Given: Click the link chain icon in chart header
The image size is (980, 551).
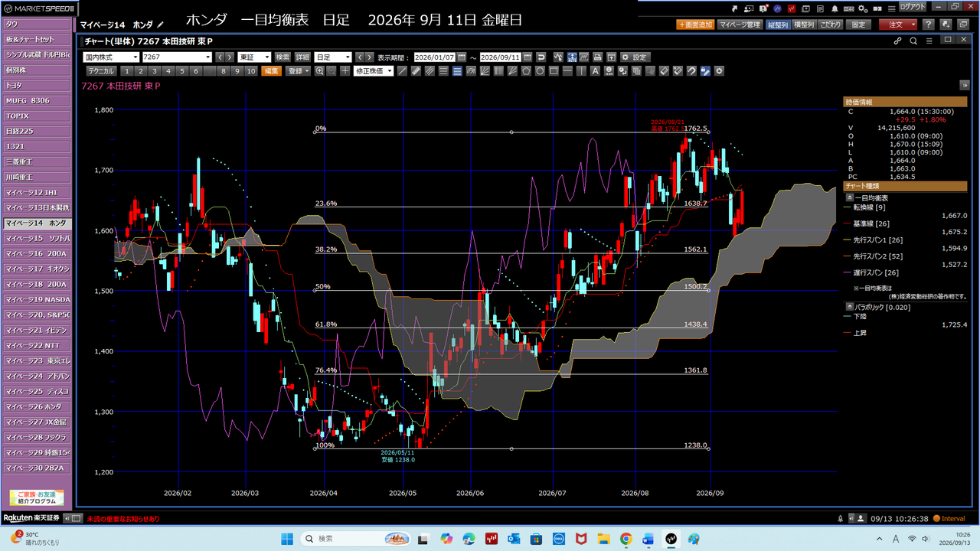Looking at the screenshot, I should 897,41.
